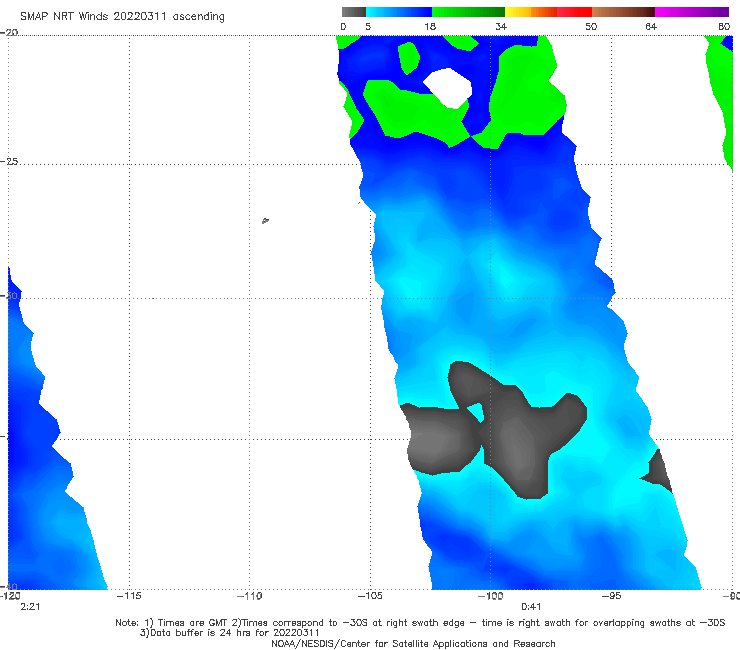This screenshot has height=650, width=740.
Task: Click the 'Data buffer is 24 hrs' note
Action: (x=230, y=633)
